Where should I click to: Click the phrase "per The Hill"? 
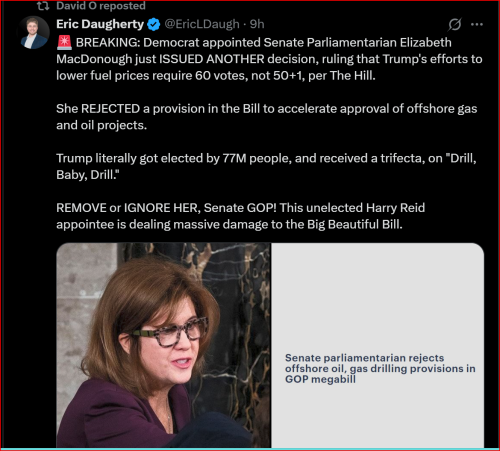point(342,76)
